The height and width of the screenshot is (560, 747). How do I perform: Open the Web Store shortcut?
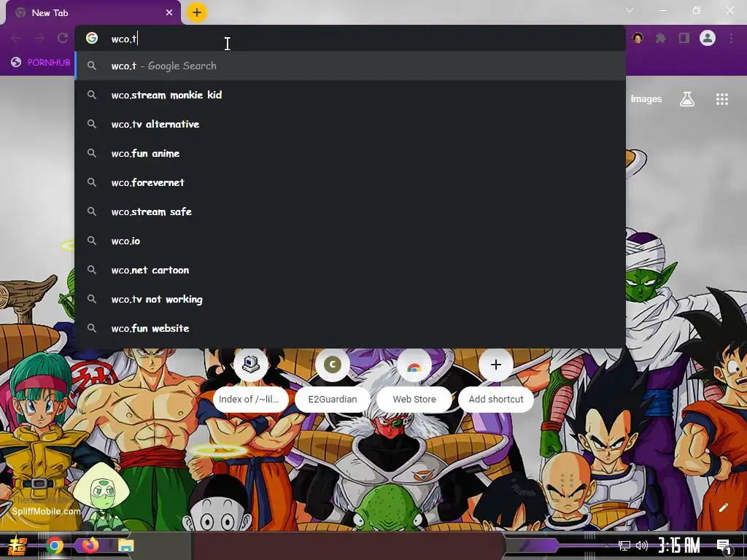point(414,381)
